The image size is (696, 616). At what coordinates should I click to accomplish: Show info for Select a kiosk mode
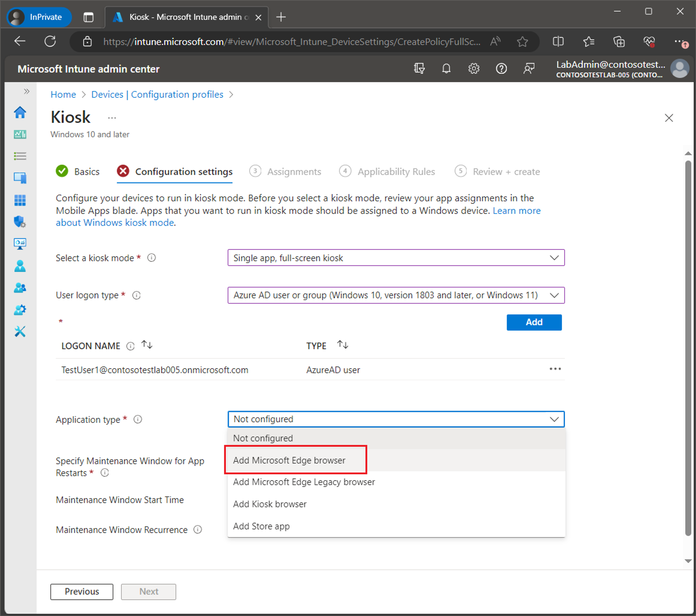click(x=151, y=258)
